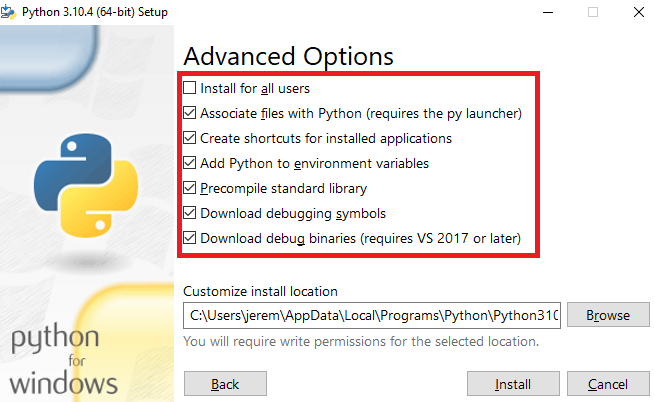Viewport: 655px width, 402px height.
Task: Click the Python setup title bar icon
Action: tap(8, 12)
